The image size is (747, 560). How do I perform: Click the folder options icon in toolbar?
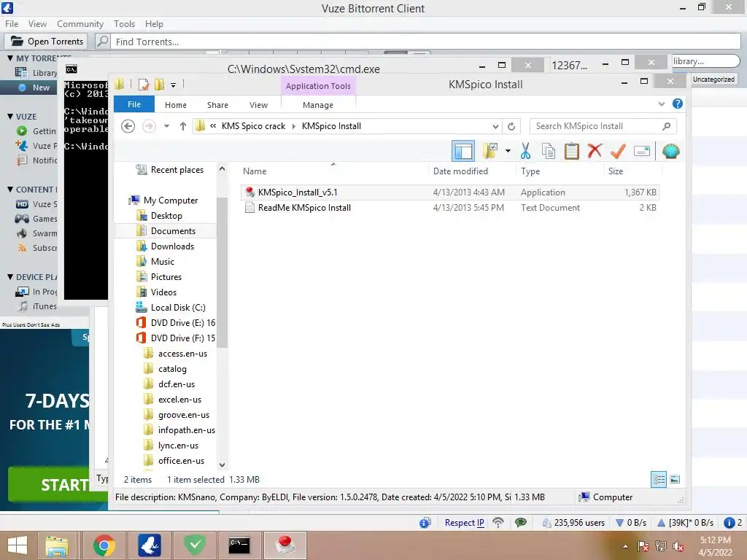(489, 151)
